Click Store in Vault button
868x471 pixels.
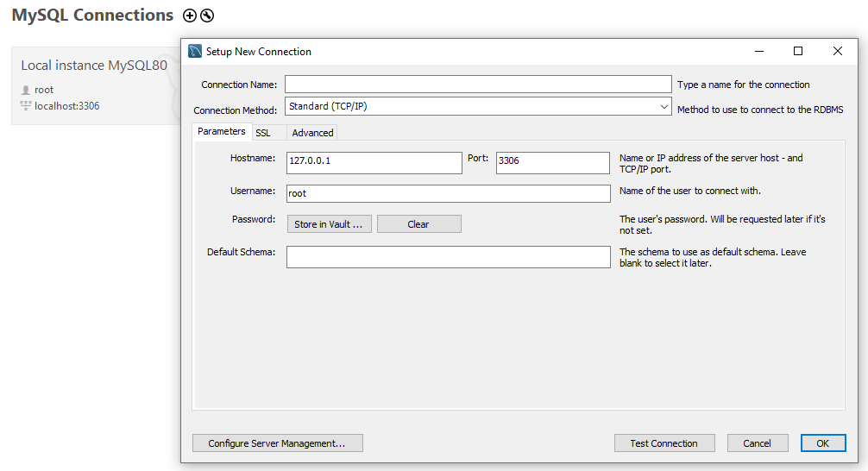(330, 224)
